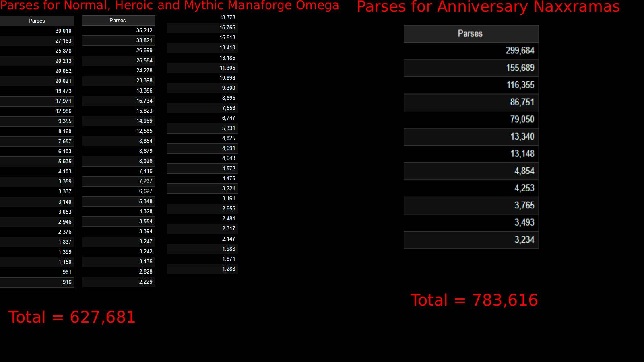644x362 pixels.
Task: Click the 17,971 cell
Action: click(x=37, y=101)
